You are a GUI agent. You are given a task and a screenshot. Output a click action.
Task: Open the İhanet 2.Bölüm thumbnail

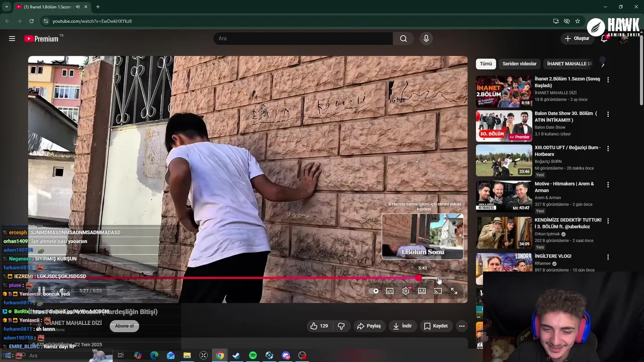click(504, 92)
